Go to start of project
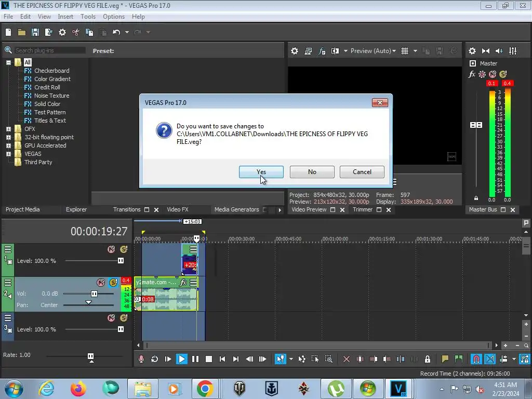Viewport: 532px width, 399px height. click(x=222, y=359)
